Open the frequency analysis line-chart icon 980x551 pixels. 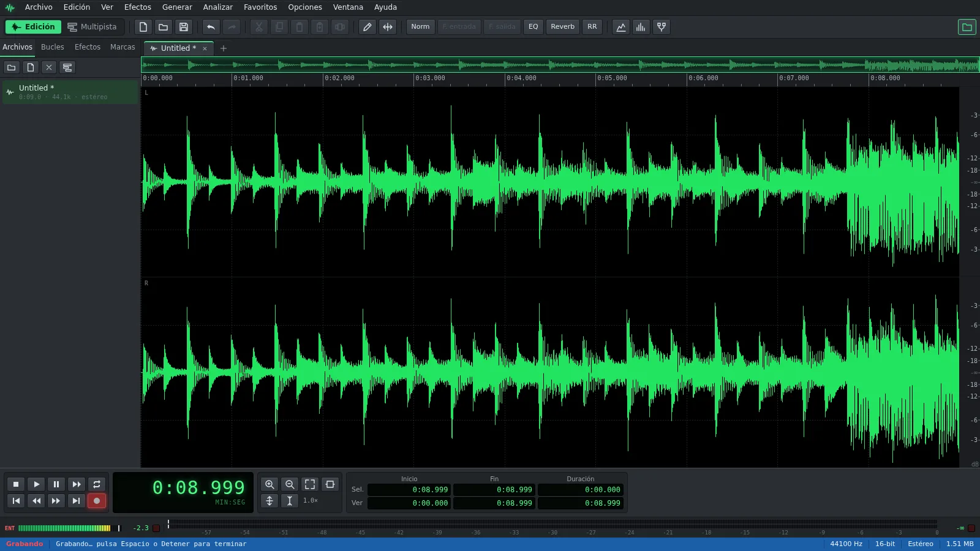(621, 27)
